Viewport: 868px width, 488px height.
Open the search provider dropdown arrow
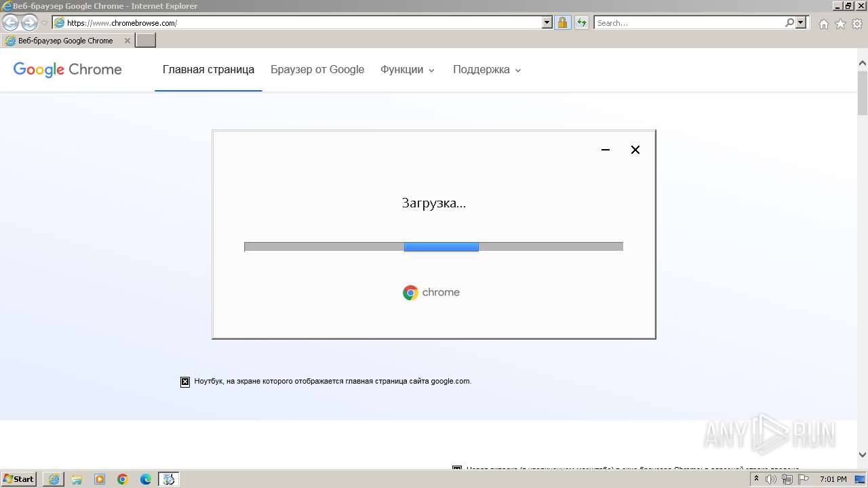[802, 22]
